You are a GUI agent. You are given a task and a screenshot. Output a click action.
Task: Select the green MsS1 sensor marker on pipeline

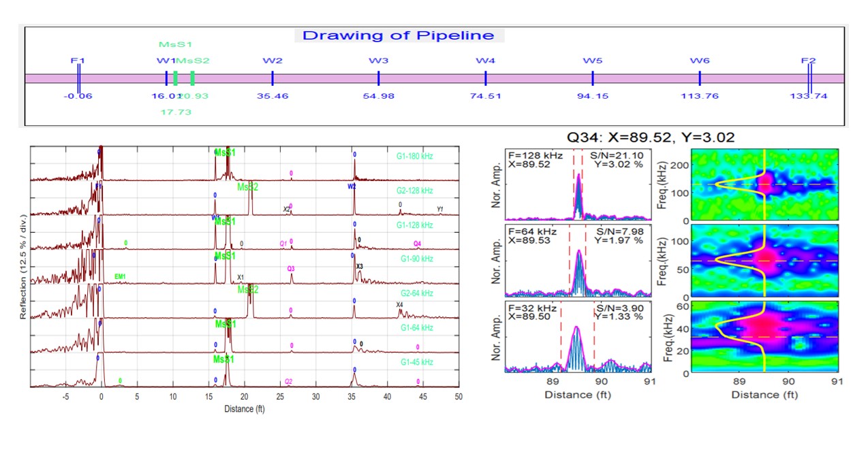(176, 78)
